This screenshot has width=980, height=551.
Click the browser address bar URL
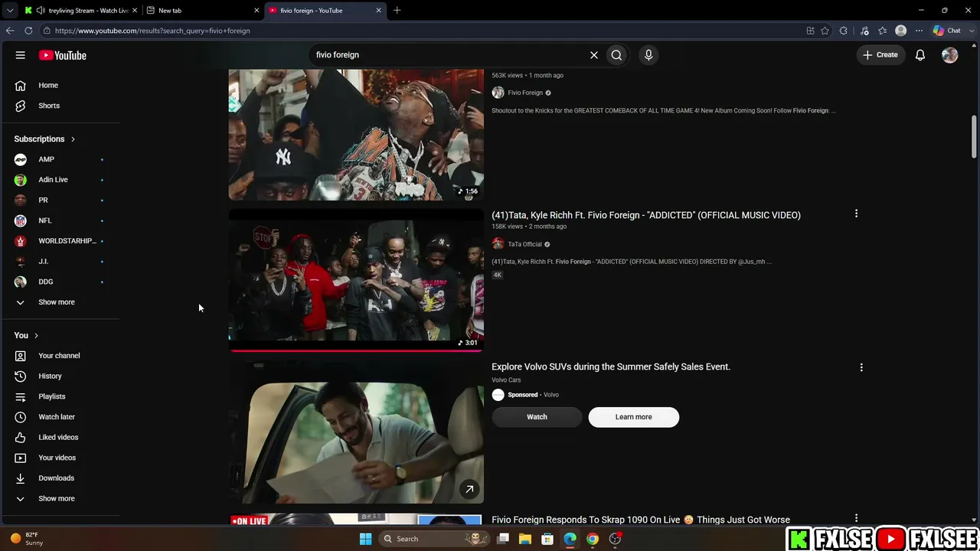pyautogui.click(x=152, y=31)
